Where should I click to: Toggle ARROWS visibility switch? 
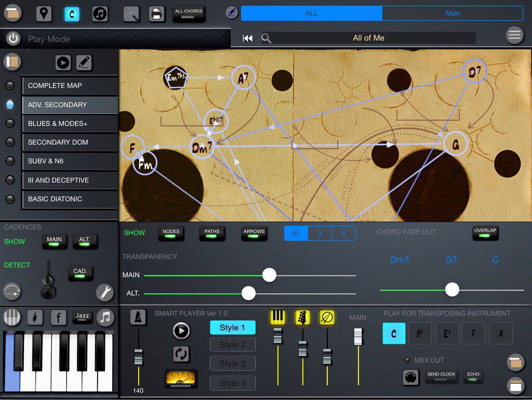[x=254, y=233]
